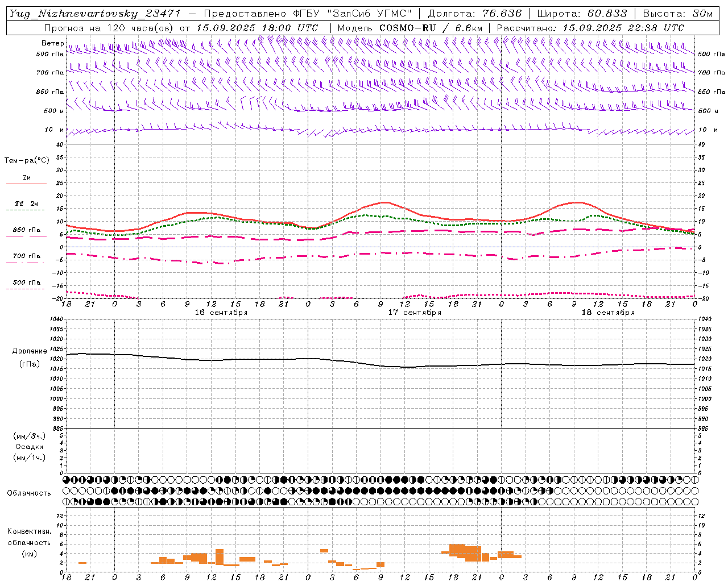Click 1040 on the left pressure axis
This screenshot has width=728, height=582.
tap(57, 319)
